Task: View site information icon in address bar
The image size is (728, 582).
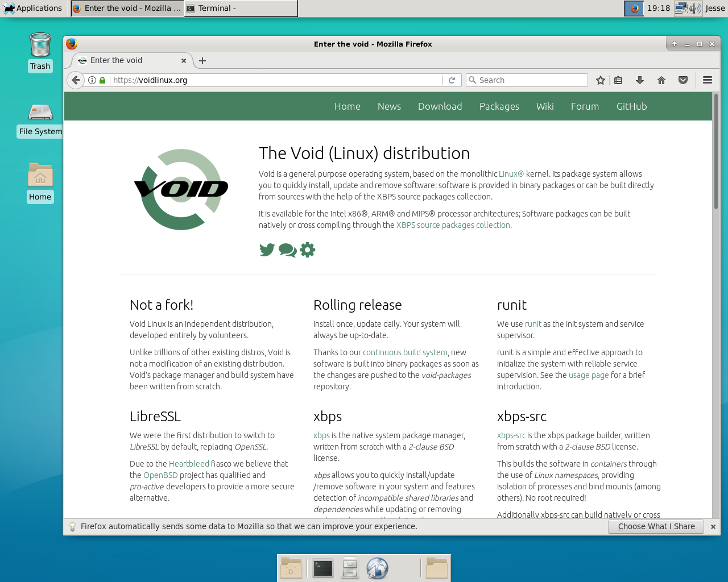Action: point(92,80)
